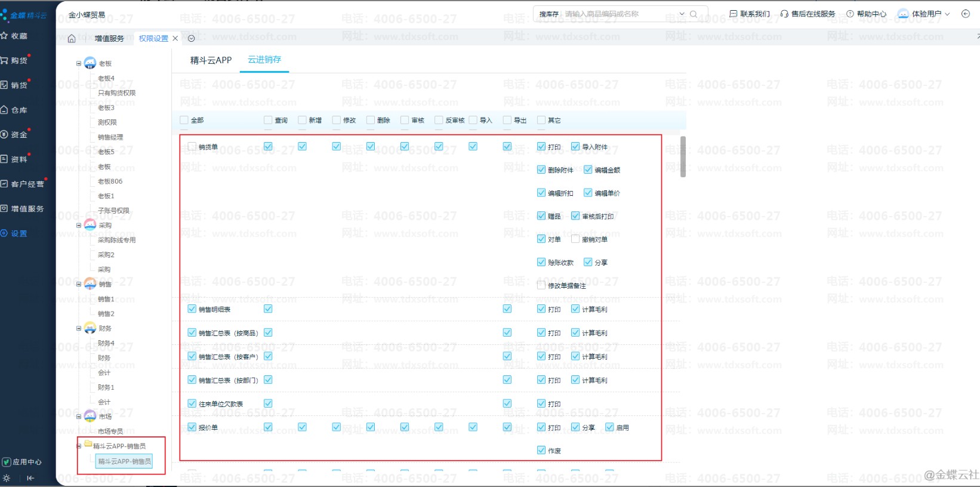The height and width of the screenshot is (487, 980).
Task: Select the 销售经理 role in tree
Action: point(110,137)
